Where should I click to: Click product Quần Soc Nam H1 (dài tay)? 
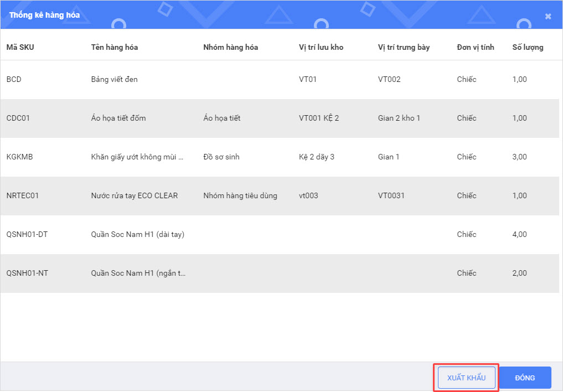pyautogui.click(x=137, y=234)
